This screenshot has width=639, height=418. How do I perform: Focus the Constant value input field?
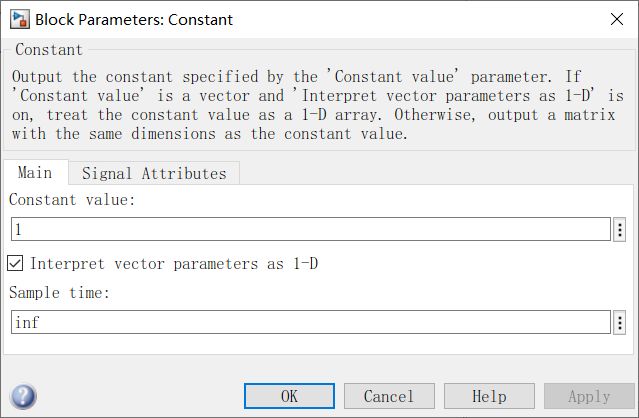(x=310, y=230)
